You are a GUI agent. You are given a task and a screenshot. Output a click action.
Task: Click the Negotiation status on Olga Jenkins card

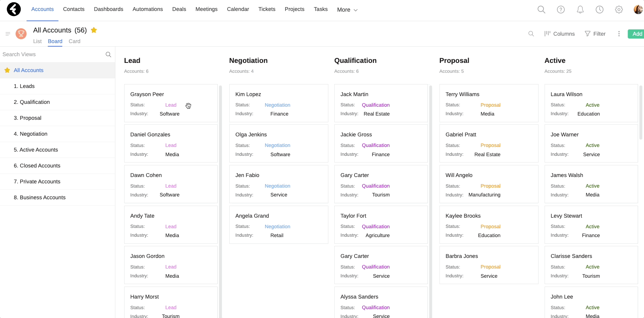coord(277,145)
